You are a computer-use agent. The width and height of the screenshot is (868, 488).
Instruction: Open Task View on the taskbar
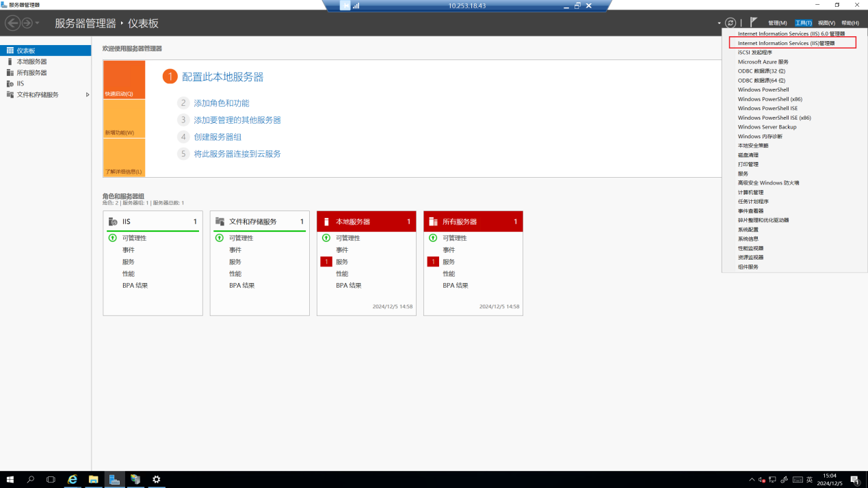point(51,480)
